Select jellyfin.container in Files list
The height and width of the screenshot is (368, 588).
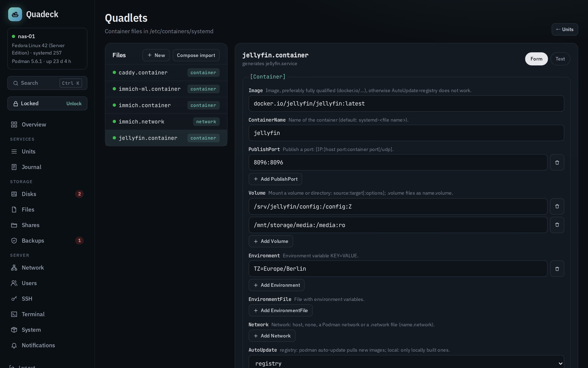click(x=166, y=138)
